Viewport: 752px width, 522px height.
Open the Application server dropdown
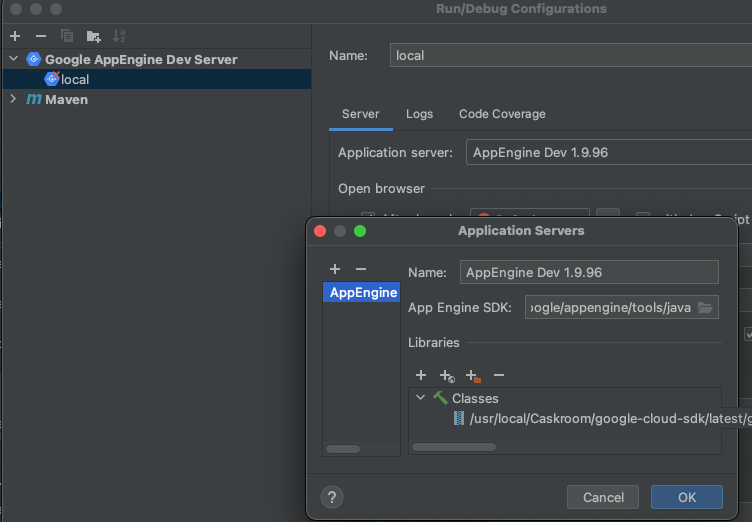click(609, 153)
